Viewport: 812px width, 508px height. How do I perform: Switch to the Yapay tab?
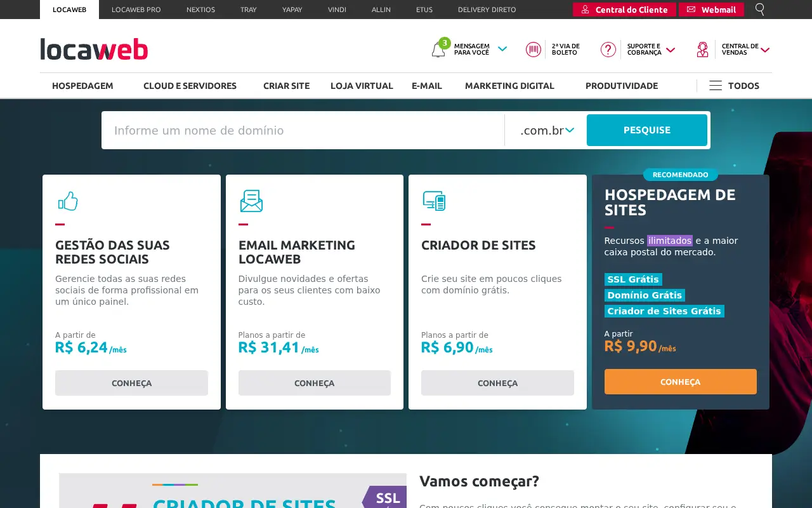[x=292, y=10]
